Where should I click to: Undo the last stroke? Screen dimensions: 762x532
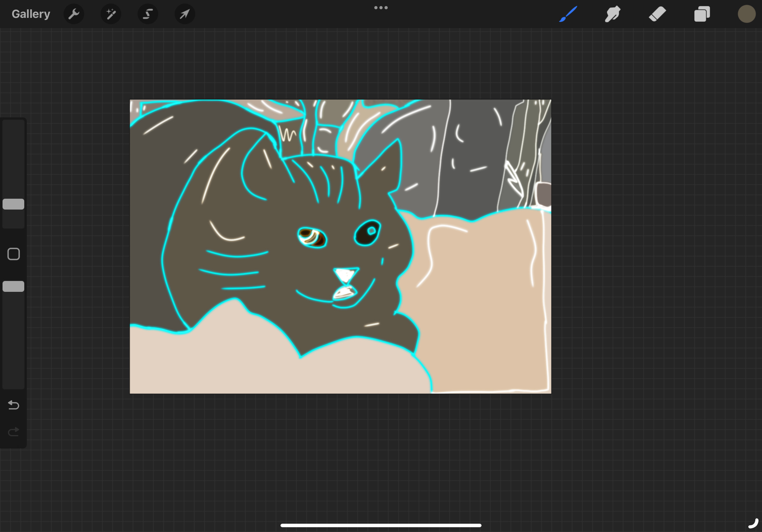(x=13, y=405)
